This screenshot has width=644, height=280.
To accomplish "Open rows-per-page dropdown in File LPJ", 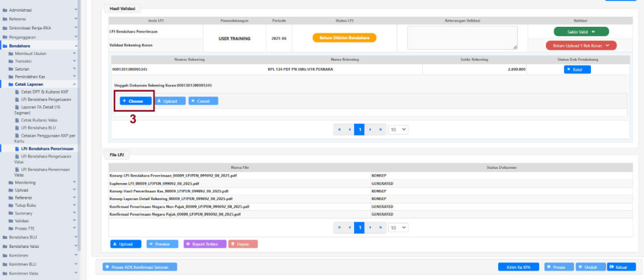I will coord(397,228).
